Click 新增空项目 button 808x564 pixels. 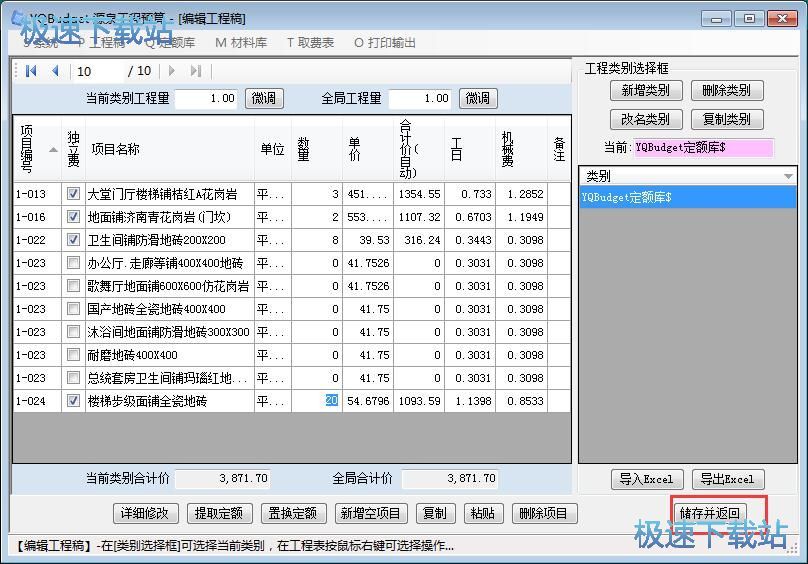coord(371,513)
